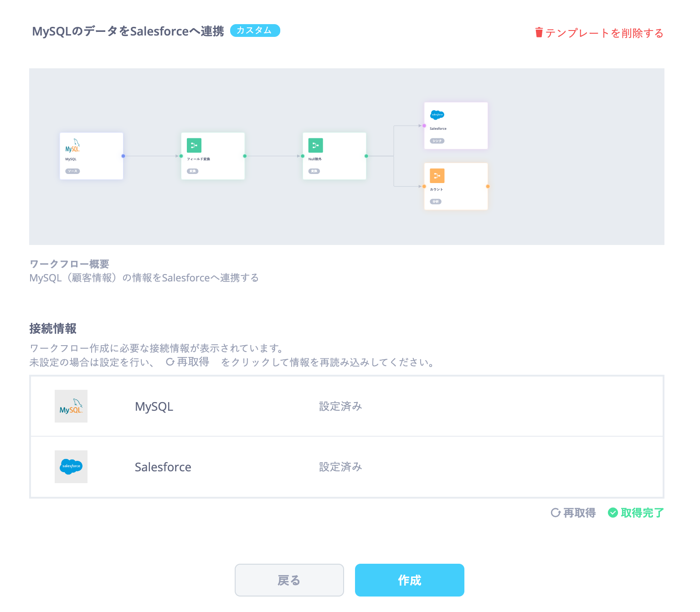Select the MySQL name in the connection list
700x612 pixels.
tap(154, 407)
